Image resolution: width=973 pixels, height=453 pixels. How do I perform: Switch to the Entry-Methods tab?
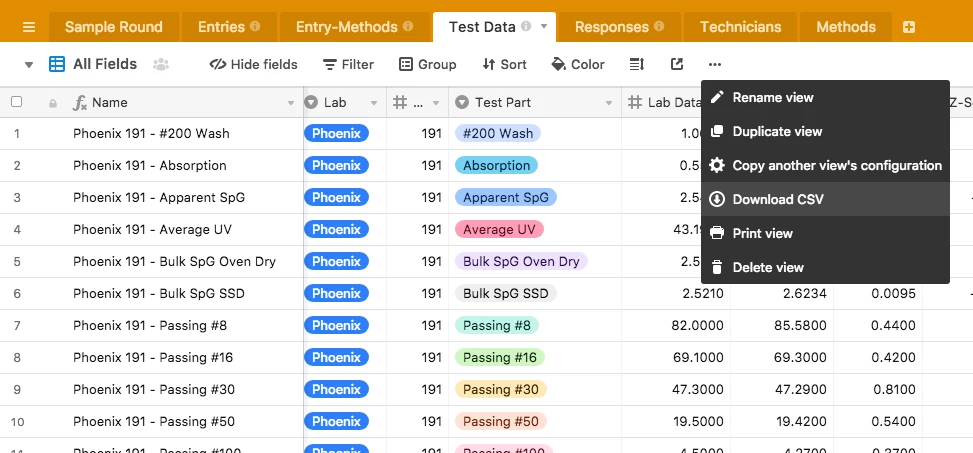[x=354, y=27]
